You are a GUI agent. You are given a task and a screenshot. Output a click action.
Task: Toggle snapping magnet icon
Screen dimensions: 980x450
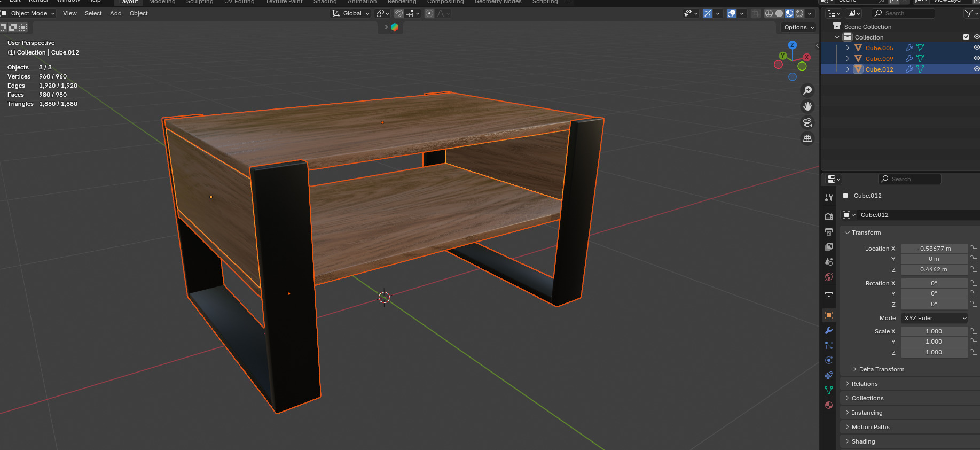point(399,13)
